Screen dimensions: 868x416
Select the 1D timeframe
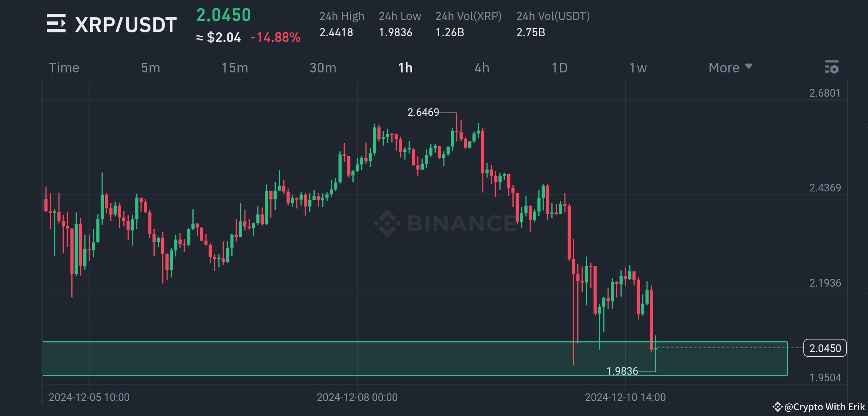tap(559, 67)
